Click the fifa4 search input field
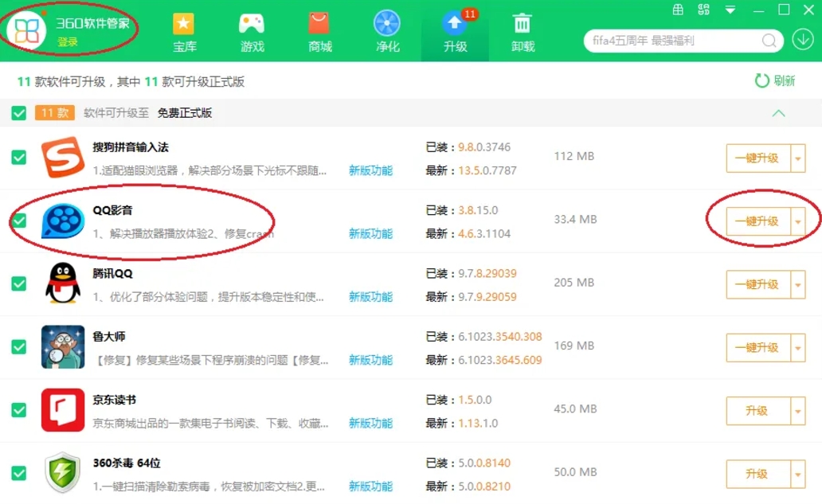This screenshot has width=822, height=504. point(669,41)
